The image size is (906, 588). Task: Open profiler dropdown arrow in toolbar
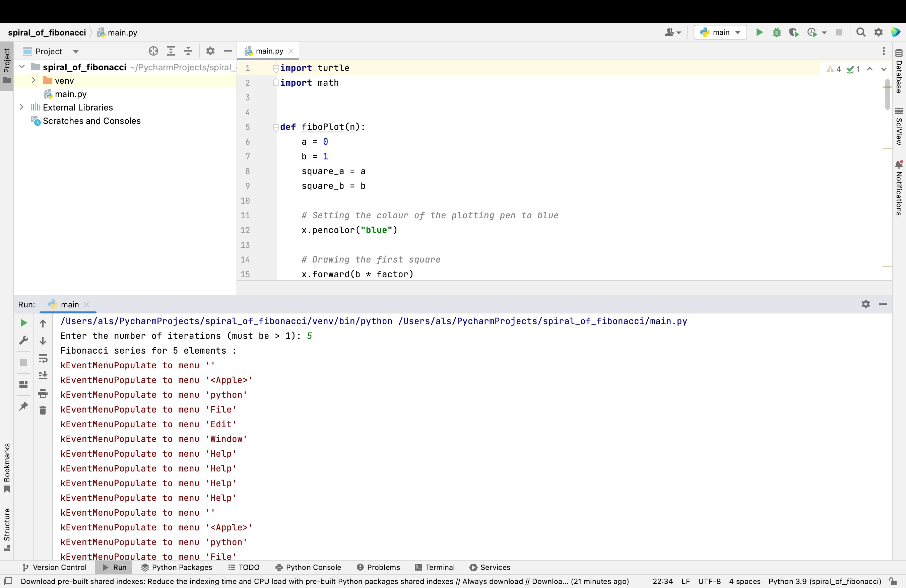pos(824,33)
